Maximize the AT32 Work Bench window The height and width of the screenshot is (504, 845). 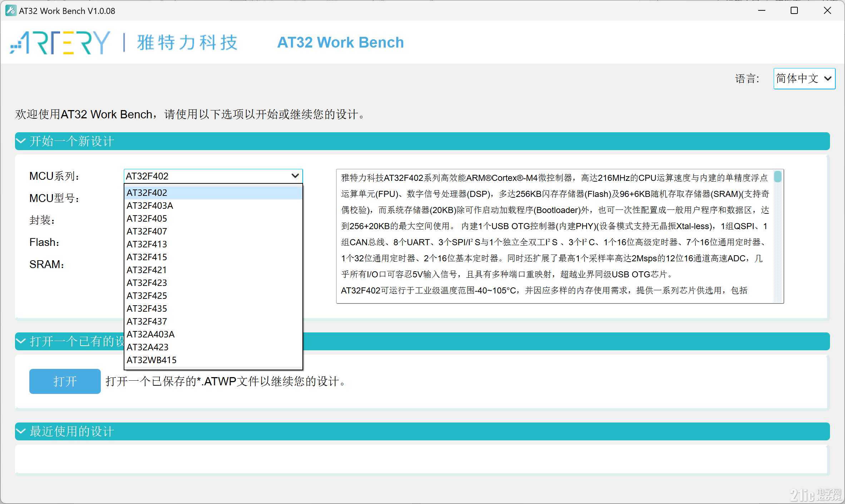tap(794, 11)
